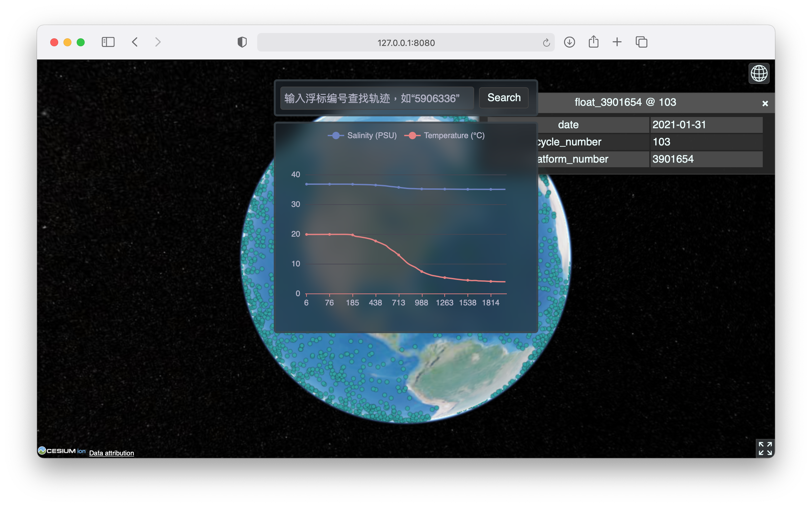Click the privacy shield icon
812x507 pixels.
click(x=242, y=42)
